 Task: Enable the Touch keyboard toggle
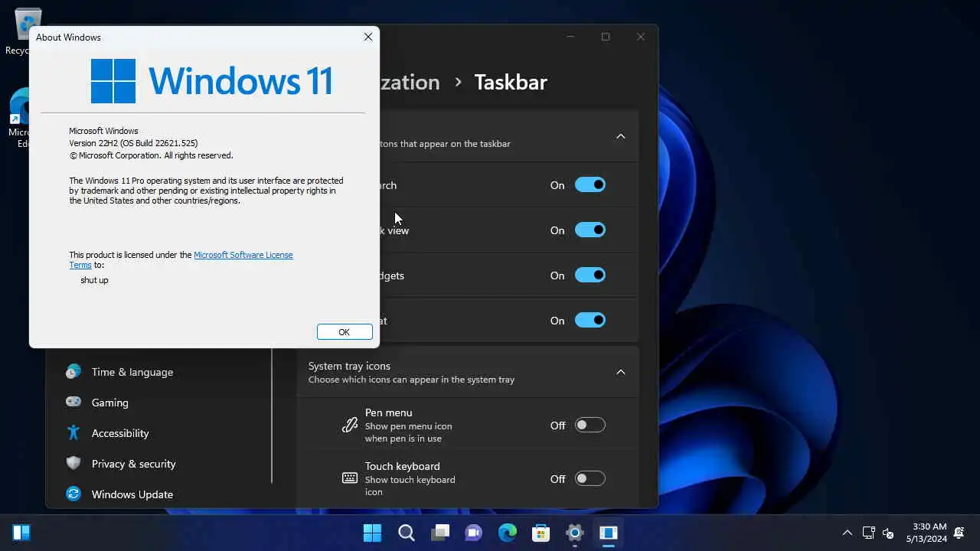pyautogui.click(x=590, y=478)
